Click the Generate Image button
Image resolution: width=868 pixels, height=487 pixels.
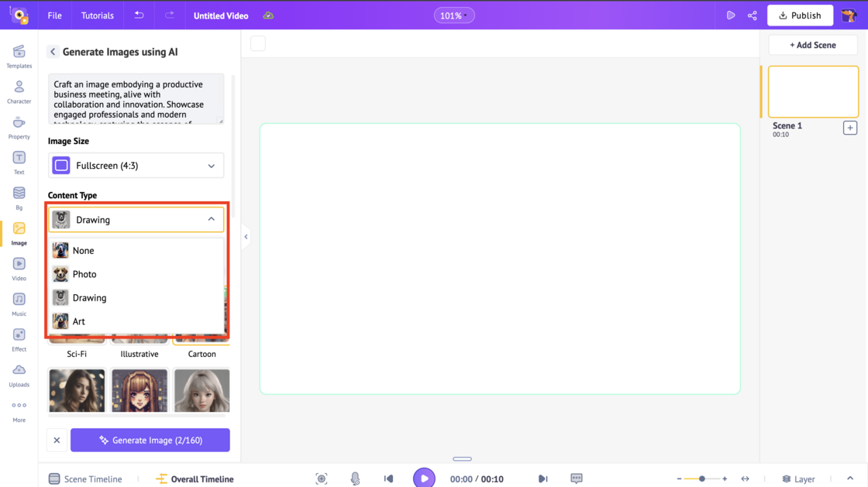click(x=150, y=440)
